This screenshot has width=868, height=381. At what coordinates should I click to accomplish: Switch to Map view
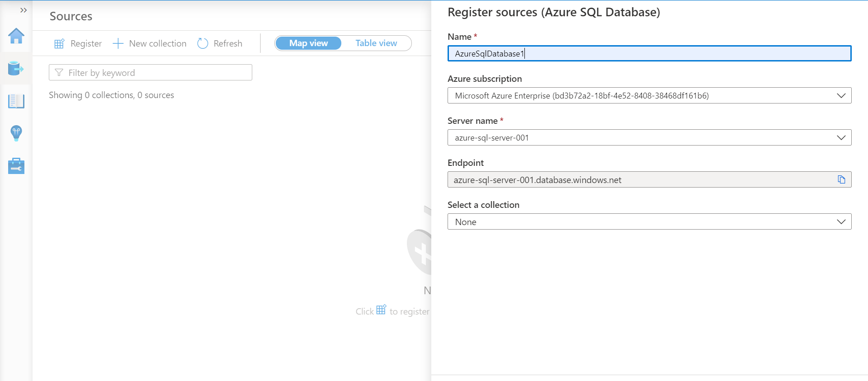(309, 43)
